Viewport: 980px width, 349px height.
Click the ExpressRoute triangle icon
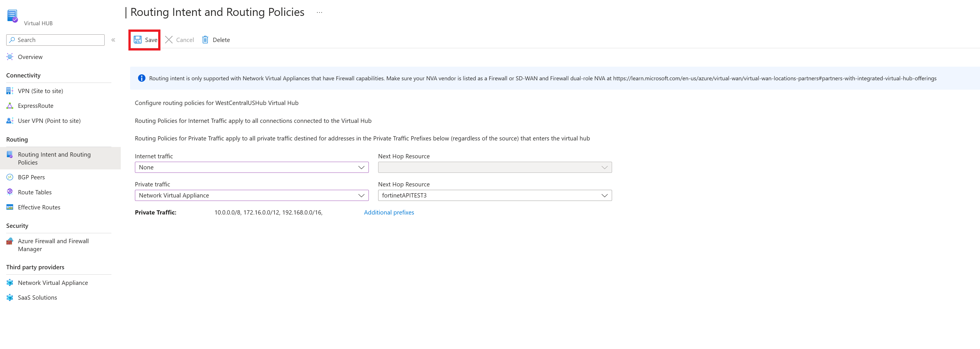(10, 106)
